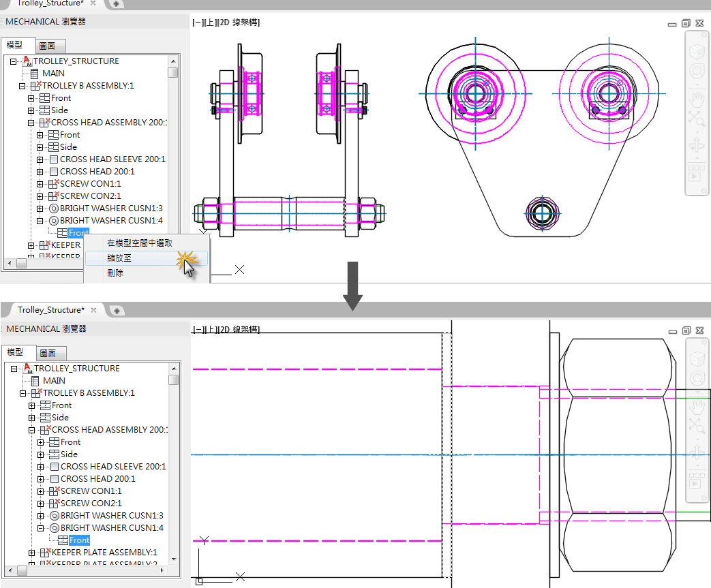The width and height of the screenshot is (711, 588).
Task: Pick the Zoom Extents tool in upper navigation bar
Action: click(697, 119)
